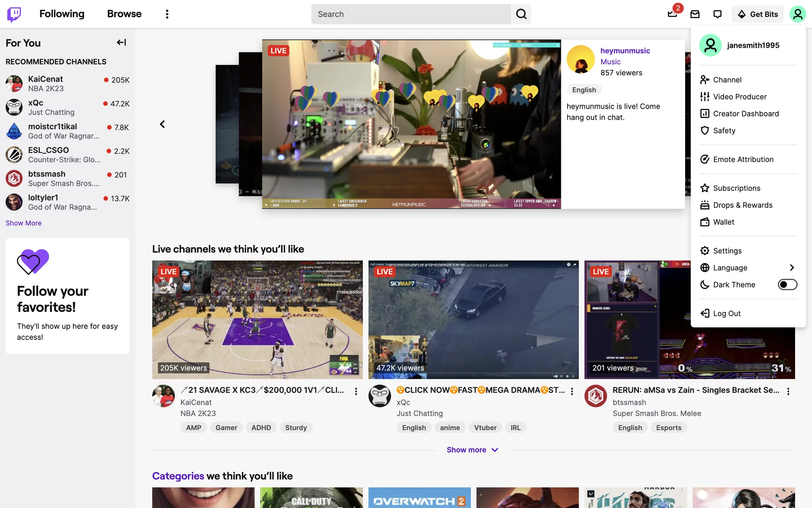The width and height of the screenshot is (812, 508).
Task: Collapse the For You sidebar
Action: [121, 42]
